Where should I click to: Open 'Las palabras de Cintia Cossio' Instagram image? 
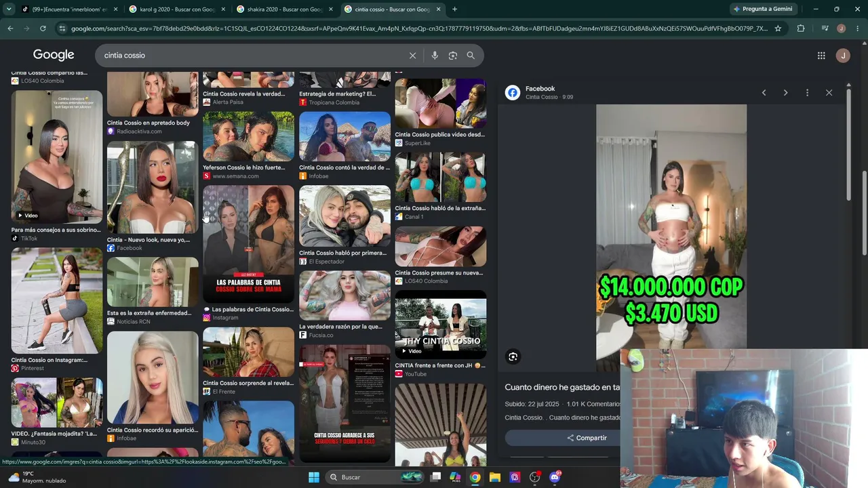248,244
